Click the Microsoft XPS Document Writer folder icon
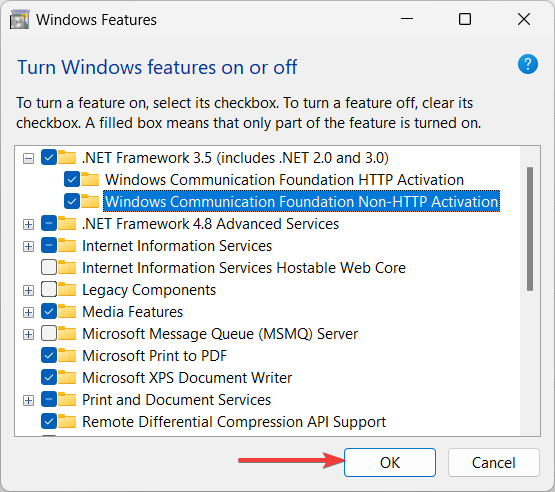The image size is (555, 492). [67, 378]
